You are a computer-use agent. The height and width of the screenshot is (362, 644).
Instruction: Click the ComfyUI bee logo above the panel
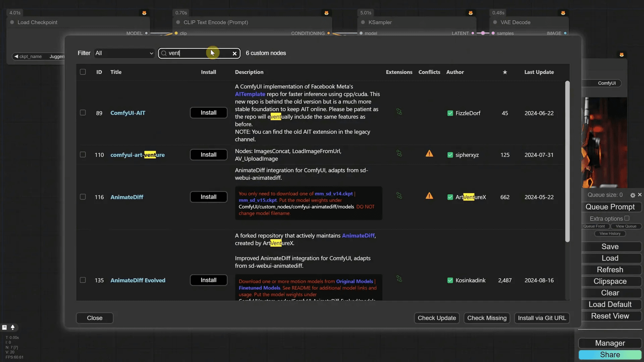click(622, 54)
